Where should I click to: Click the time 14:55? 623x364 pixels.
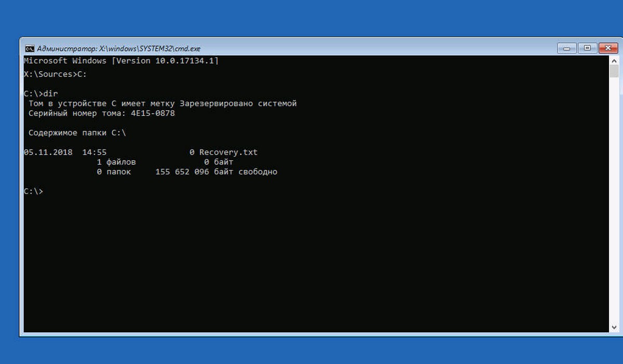point(94,152)
